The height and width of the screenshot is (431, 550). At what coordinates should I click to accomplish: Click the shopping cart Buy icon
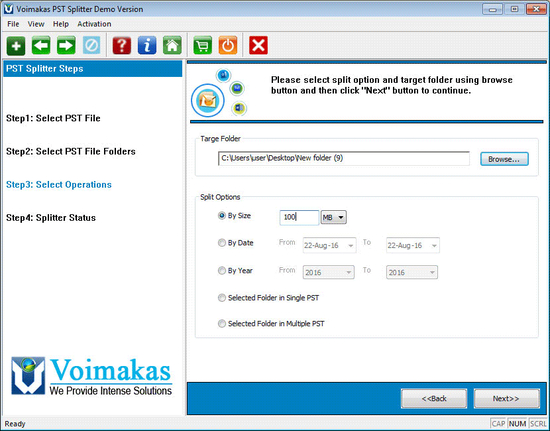point(202,46)
